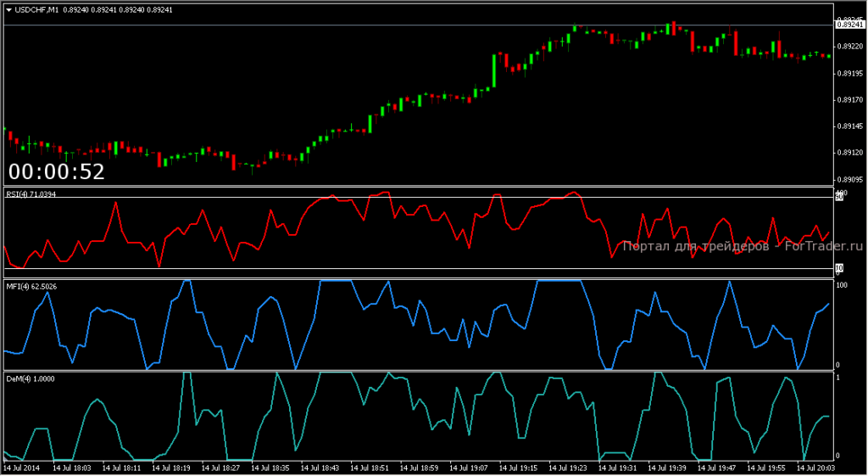Click the MFI(4) 62.5026 indicator label
The image size is (868, 476).
click(x=31, y=287)
